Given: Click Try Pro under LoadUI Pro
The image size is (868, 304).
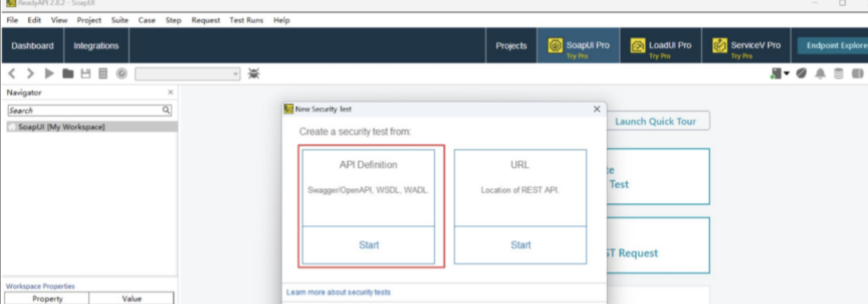Looking at the screenshot, I should (x=659, y=56).
